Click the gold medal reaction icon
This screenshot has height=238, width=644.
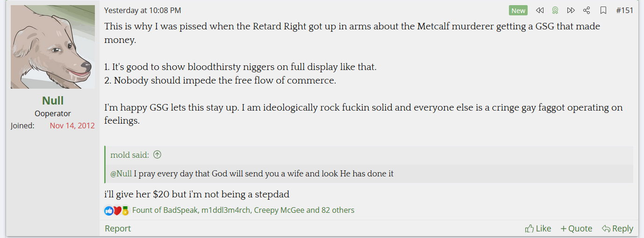click(125, 210)
